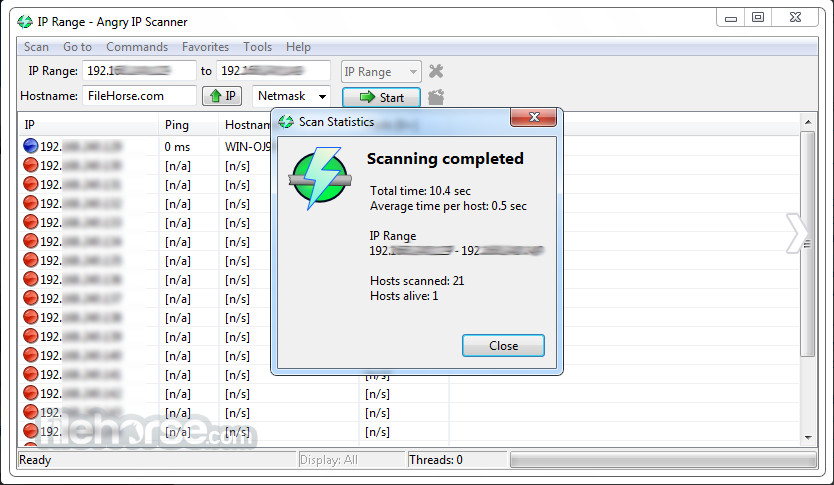The width and height of the screenshot is (834, 485).
Task: Click the IP Range start address field
Action: point(139,71)
